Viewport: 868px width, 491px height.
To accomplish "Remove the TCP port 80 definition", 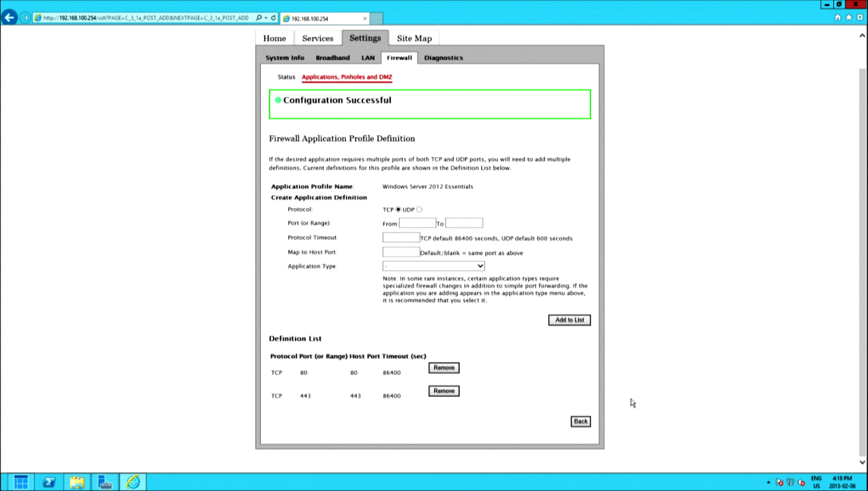I will pyautogui.click(x=444, y=368).
